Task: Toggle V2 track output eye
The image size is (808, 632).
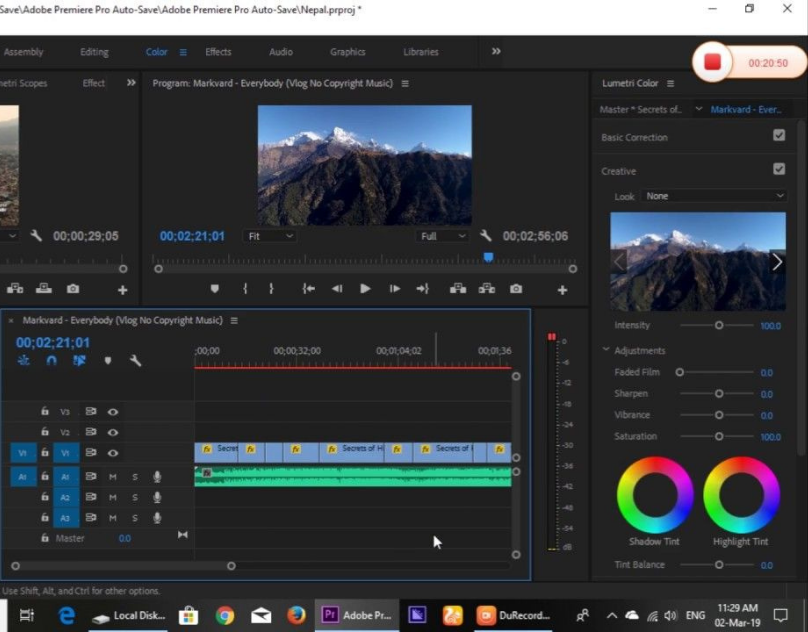Action: point(112,432)
